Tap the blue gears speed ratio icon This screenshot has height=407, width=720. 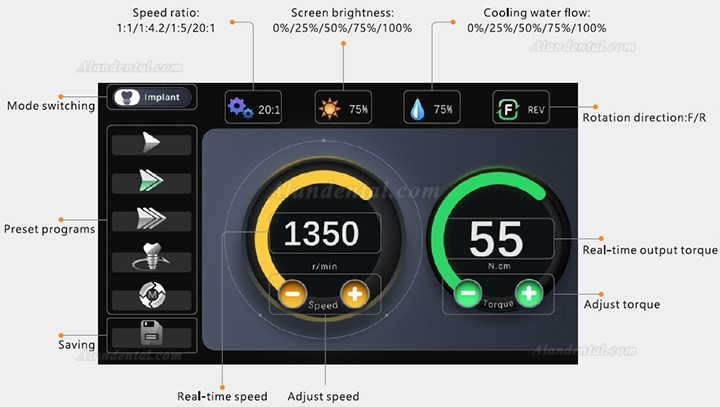241,108
